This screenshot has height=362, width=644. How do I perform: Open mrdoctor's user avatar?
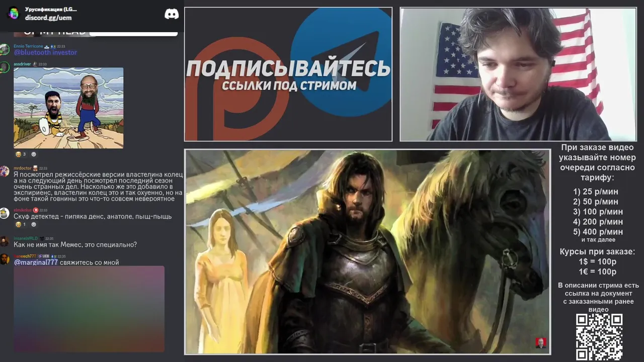coord(5,171)
